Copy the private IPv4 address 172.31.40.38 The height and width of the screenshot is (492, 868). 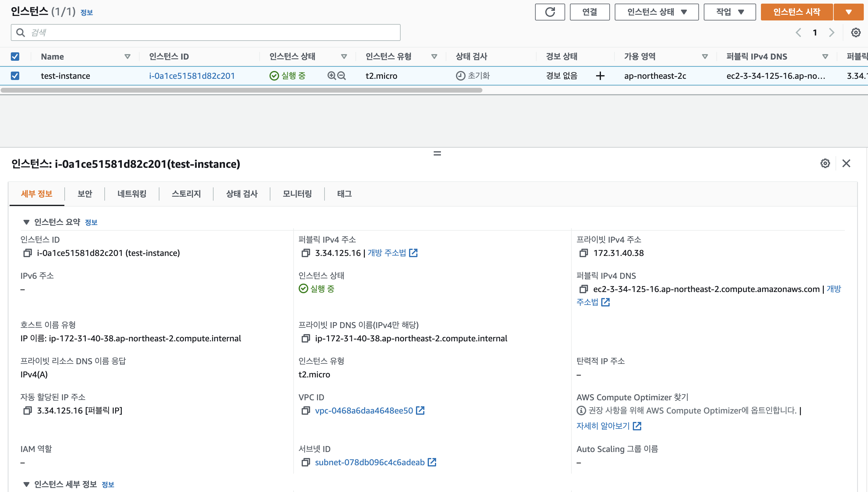click(x=584, y=253)
